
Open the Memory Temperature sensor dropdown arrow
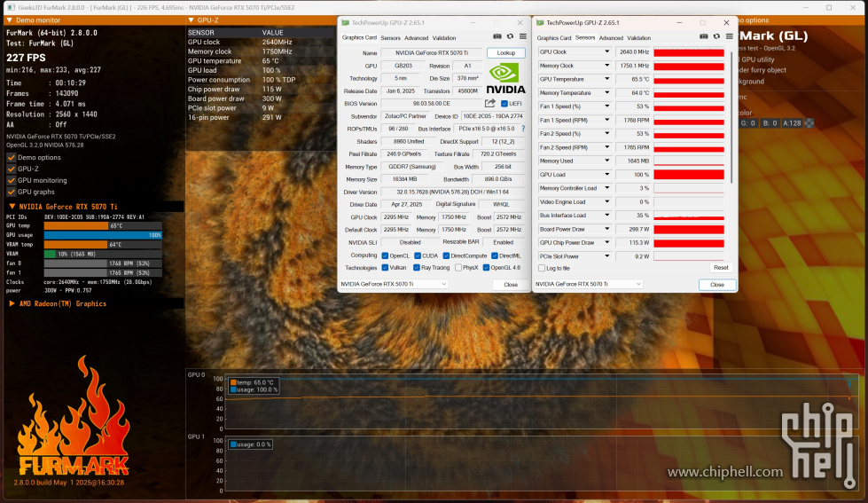606,92
